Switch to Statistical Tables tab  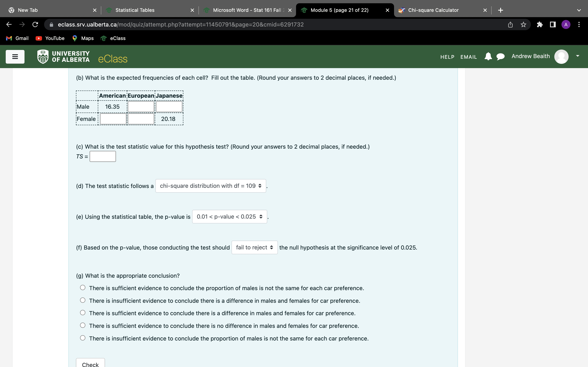[135, 10]
